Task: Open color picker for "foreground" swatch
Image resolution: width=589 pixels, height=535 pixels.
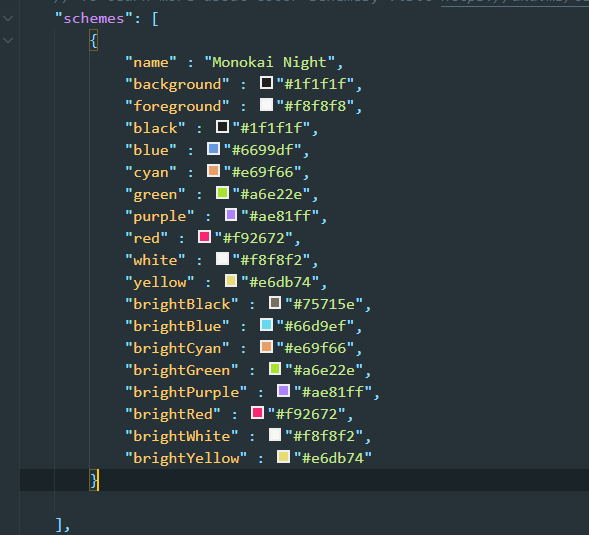Action: (x=266, y=105)
